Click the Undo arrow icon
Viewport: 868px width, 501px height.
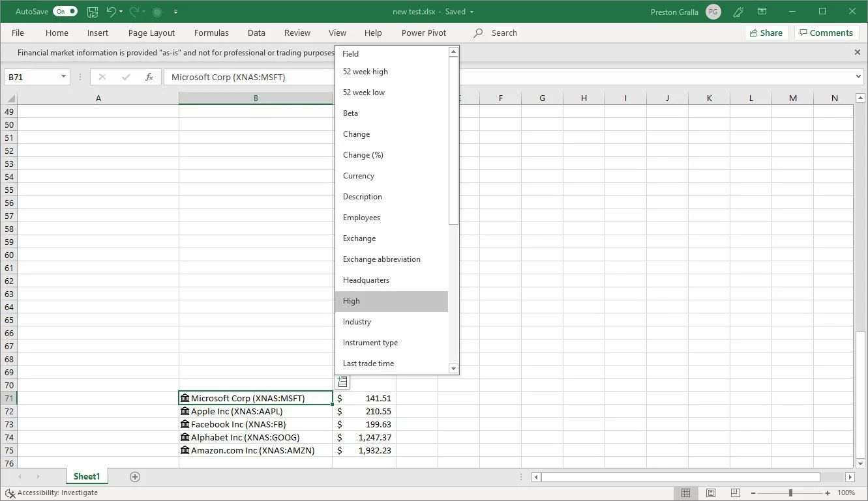111,12
